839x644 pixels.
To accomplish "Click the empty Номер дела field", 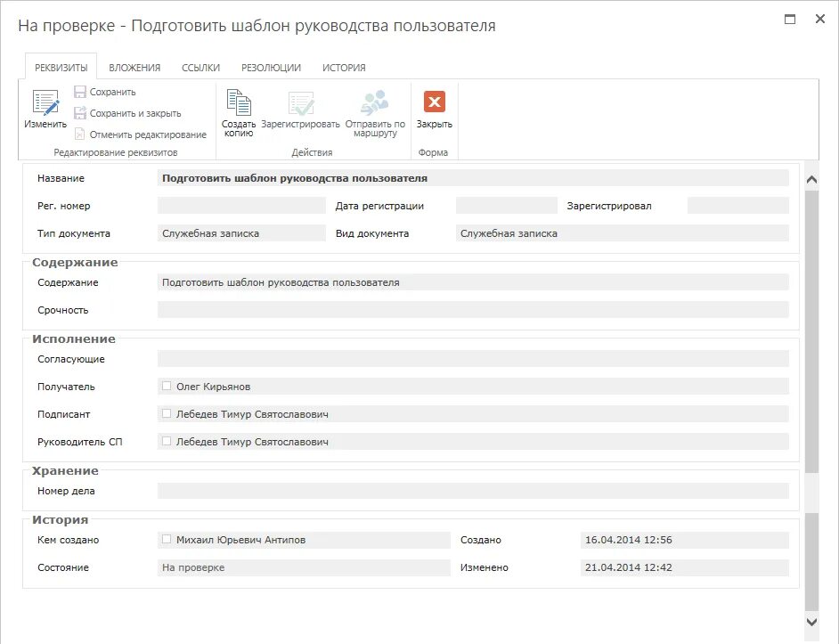I will pyautogui.click(x=473, y=491).
